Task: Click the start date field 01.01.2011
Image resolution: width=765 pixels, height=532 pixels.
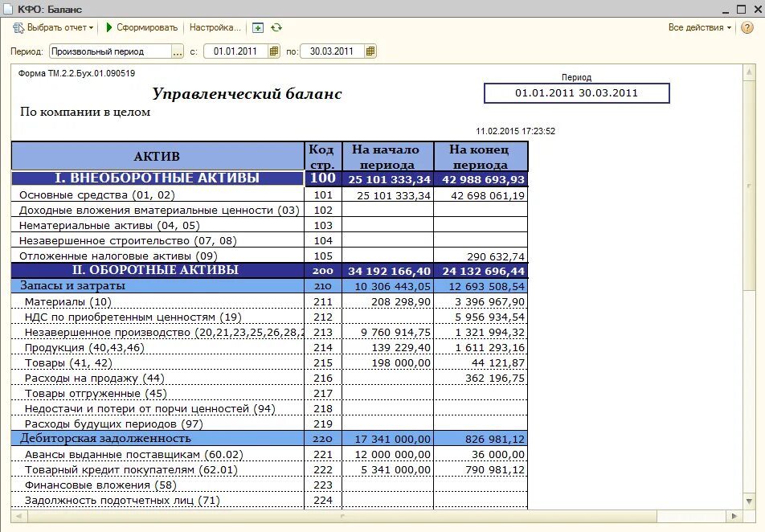Action: (235, 51)
